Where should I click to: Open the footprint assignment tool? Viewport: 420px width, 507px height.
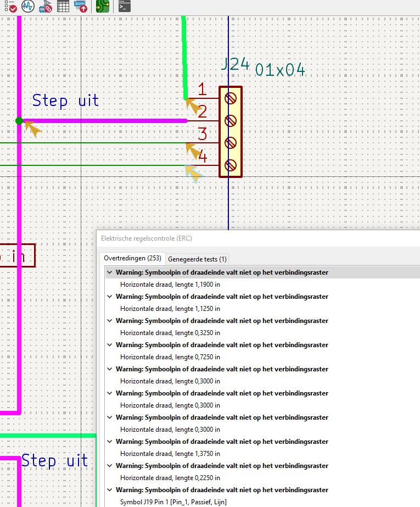[x=45, y=6]
